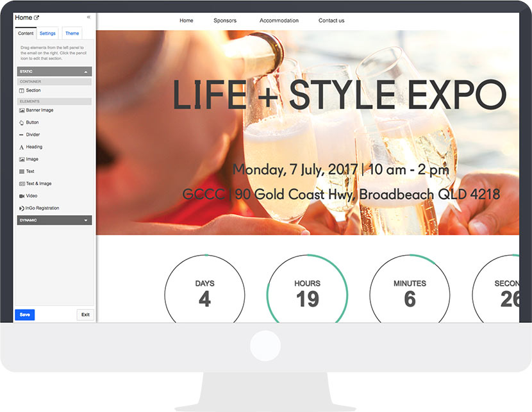Click the HOURS countdown circle
Image resolution: width=532 pixels, height=412 pixels.
(307, 293)
